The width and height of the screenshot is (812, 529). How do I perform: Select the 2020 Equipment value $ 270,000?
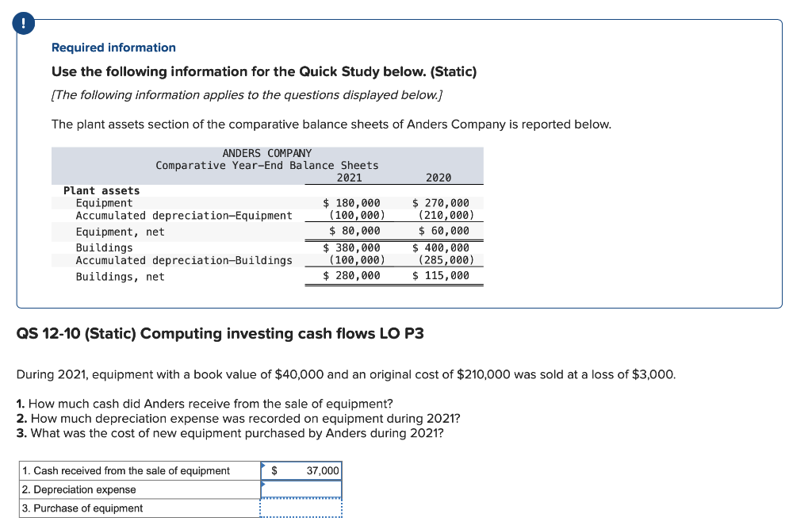[441, 203]
